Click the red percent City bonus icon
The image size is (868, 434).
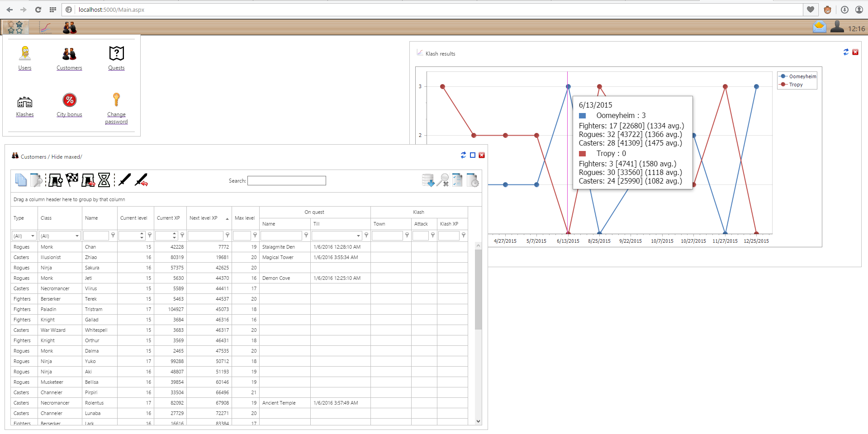click(69, 100)
